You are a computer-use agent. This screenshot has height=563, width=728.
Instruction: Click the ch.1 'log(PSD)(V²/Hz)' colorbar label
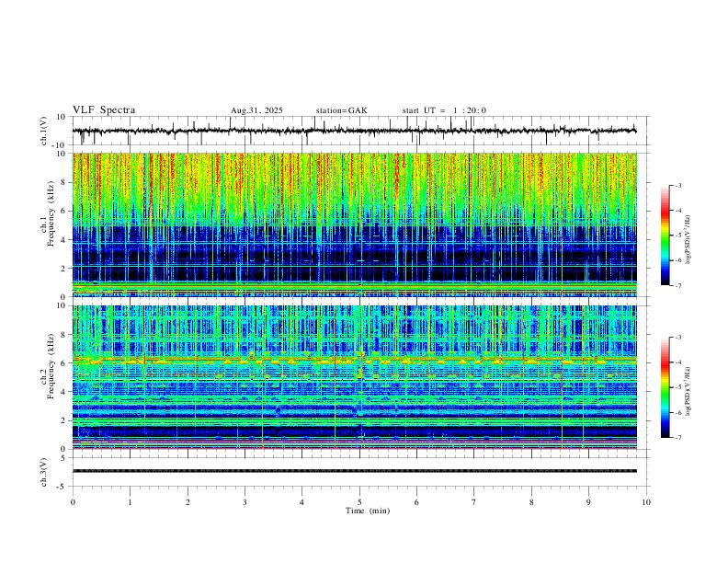tap(688, 239)
